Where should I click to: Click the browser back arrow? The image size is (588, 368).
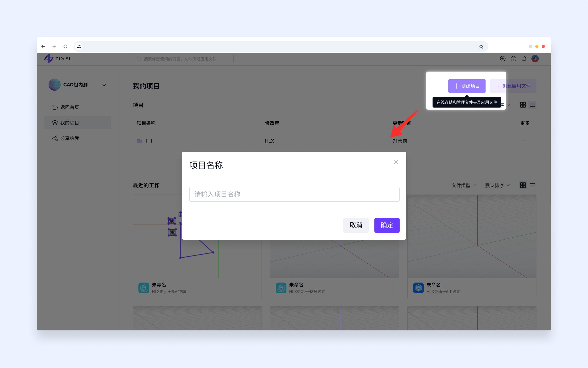tap(43, 46)
